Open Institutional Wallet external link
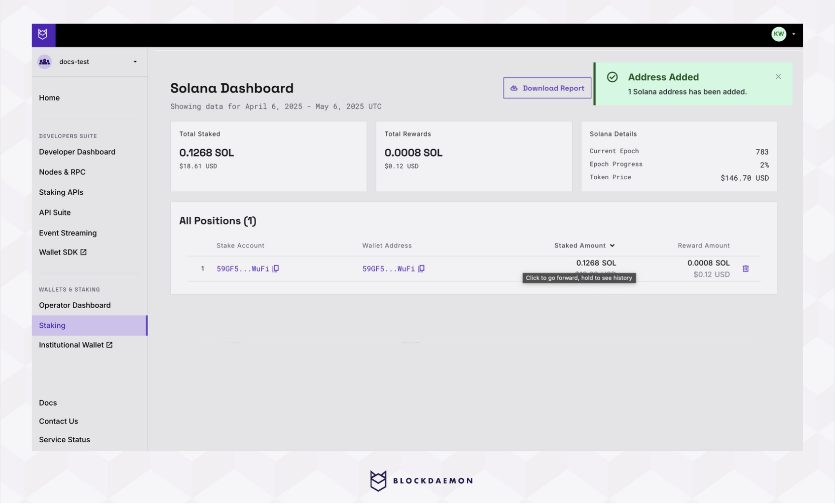Viewport: 835px width, 504px height. (76, 345)
